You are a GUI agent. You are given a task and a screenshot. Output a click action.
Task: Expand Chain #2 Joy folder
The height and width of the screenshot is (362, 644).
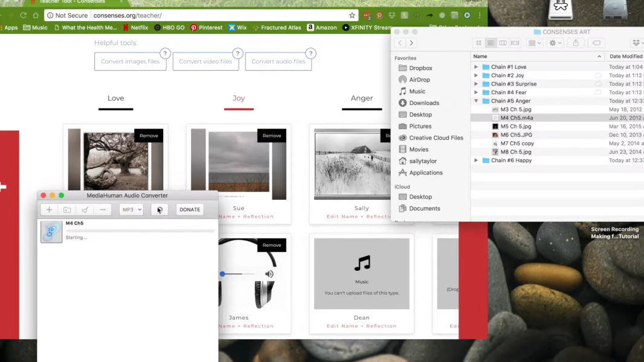pyautogui.click(x=476, y=75)
